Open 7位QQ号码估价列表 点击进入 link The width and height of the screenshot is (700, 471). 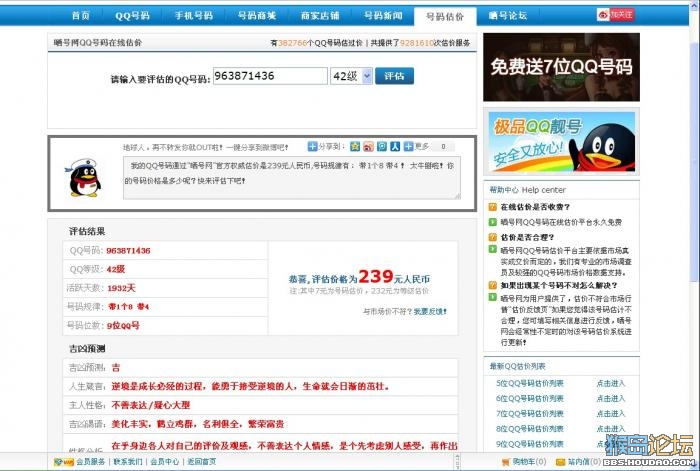tap(611, 413)
